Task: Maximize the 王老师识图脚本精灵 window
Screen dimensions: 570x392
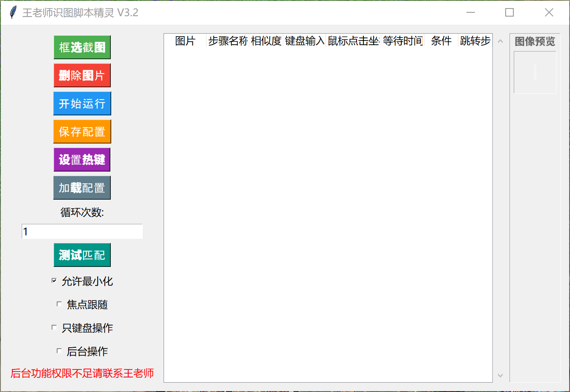Action: [x=510, y=12]
